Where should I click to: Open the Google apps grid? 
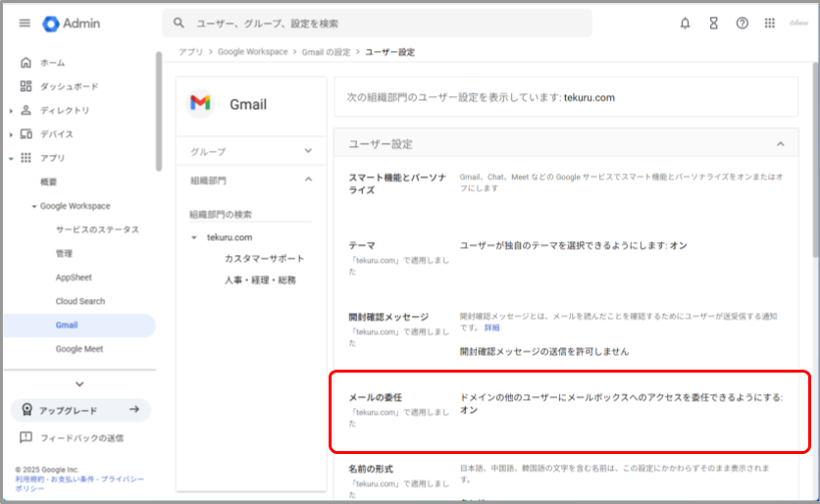[770, 23]
